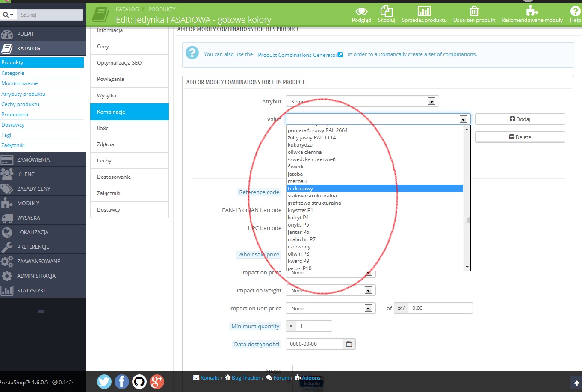The image size is (582, 392).
Task: Click the calendar icon beside Data dostępności
Action: 349,344
